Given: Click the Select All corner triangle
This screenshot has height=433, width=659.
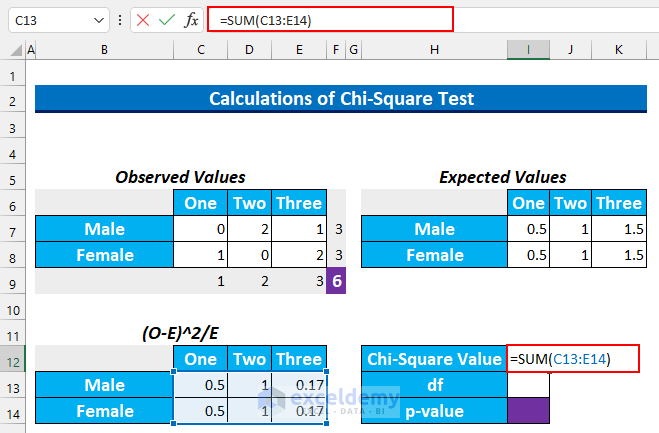Looking at the screenshot, I should point(13,50).
